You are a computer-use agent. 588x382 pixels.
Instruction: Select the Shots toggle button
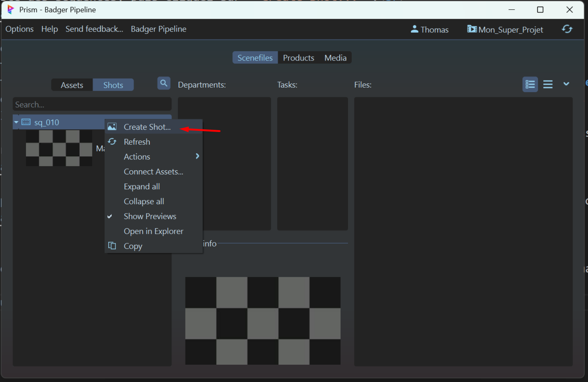pyautogui.click(x=113, y=85)
